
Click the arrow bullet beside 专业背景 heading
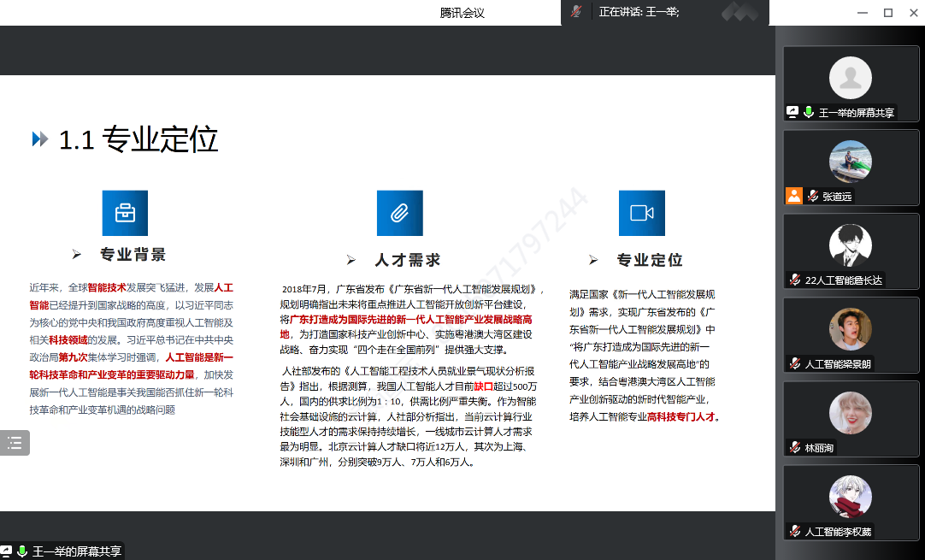(x=77, y=255)
